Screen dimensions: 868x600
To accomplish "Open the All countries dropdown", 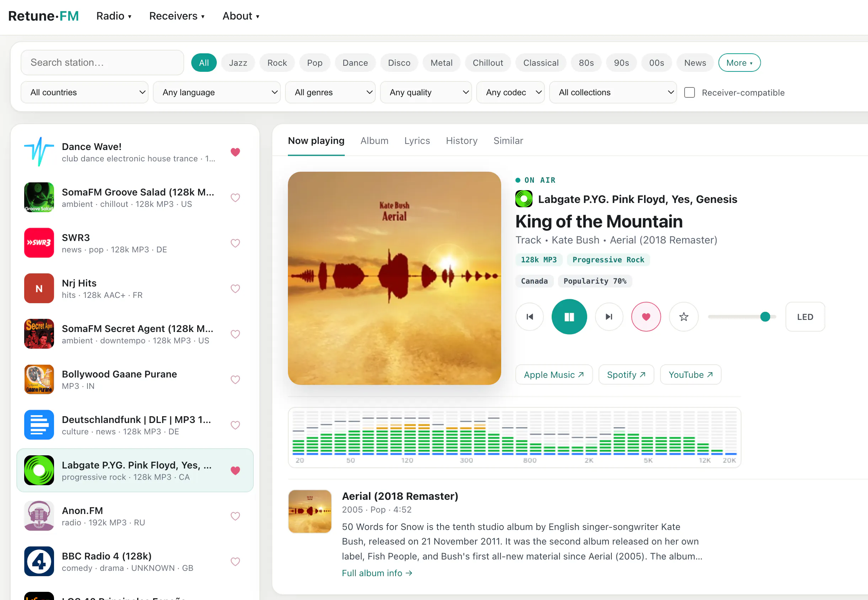I will [85, 92].
